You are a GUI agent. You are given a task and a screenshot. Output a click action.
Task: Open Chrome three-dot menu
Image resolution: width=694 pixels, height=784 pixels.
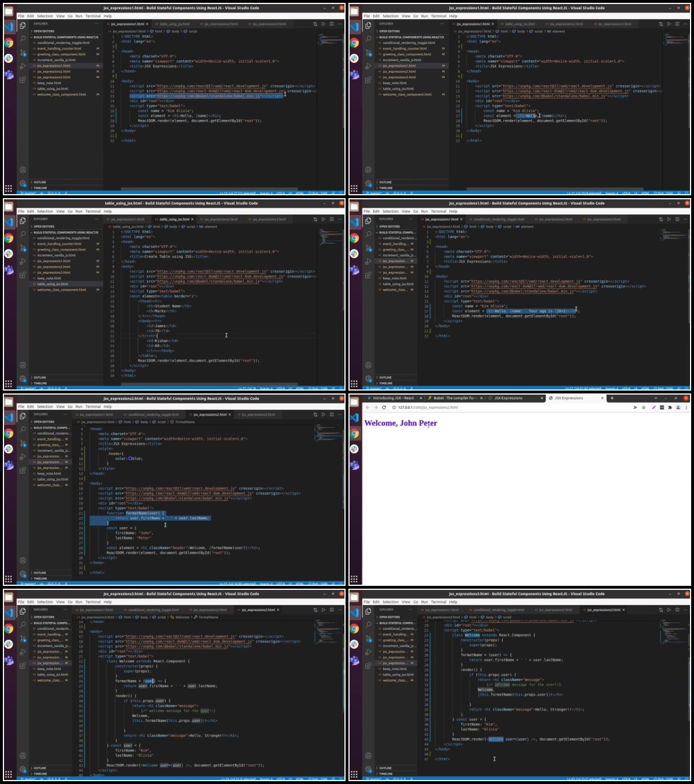coord(686,407)
